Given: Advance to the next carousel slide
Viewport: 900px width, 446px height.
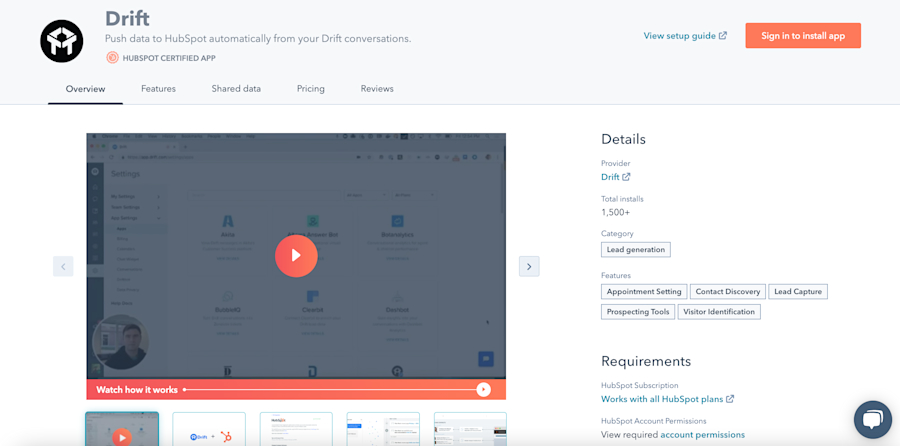Looking at the screenshot, I should [529, 266].
